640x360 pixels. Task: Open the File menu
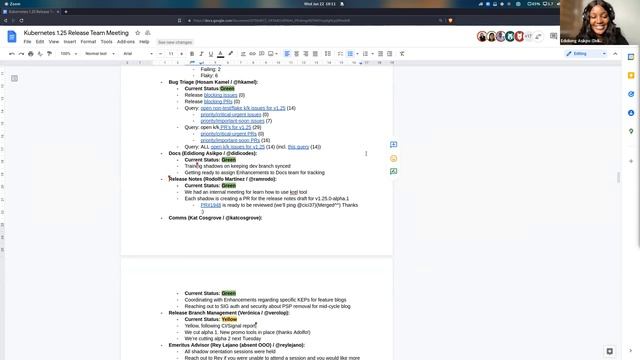(x=27, y=42)
